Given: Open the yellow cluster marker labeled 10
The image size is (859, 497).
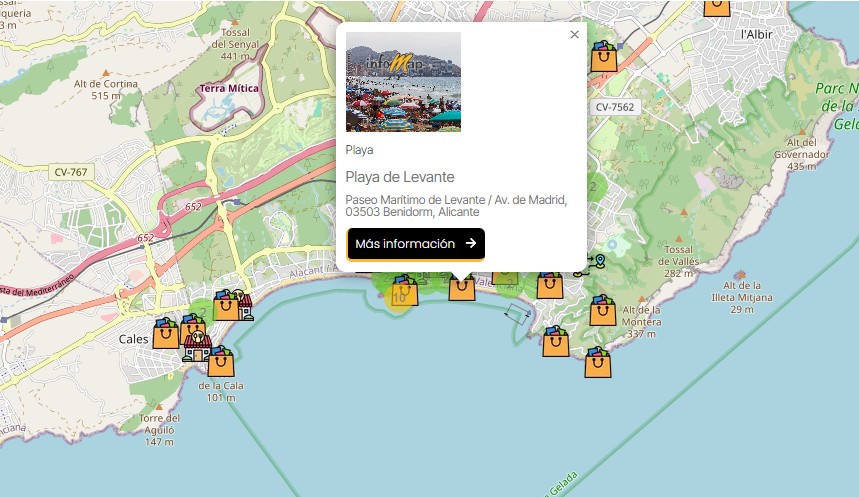Looking at the screenshot, I should tap(398, 298).
